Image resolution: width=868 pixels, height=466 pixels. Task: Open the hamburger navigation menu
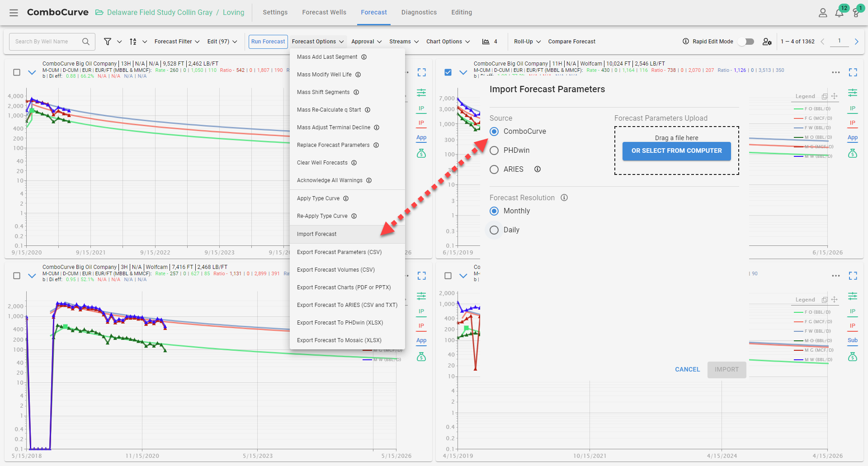click(14, 13)
